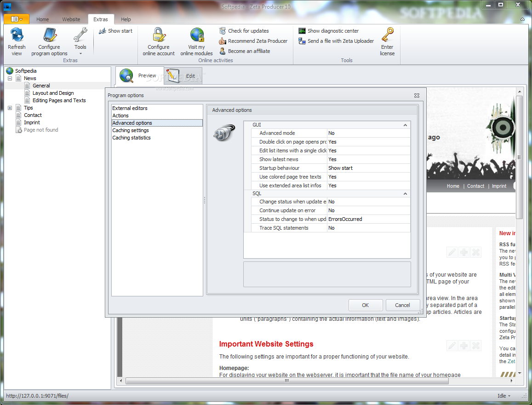Collapse the GUI property group
The image size is (532, 405).
coord(405,125)
